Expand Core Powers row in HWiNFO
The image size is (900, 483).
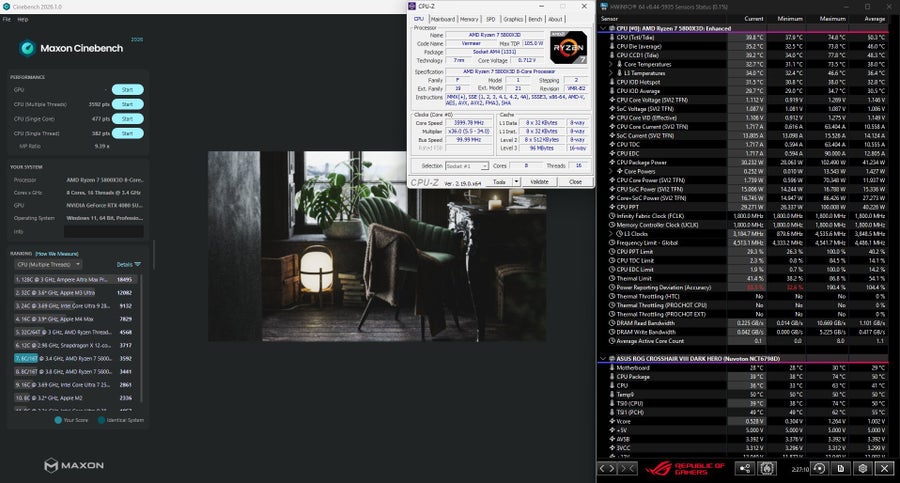(611, 171)
